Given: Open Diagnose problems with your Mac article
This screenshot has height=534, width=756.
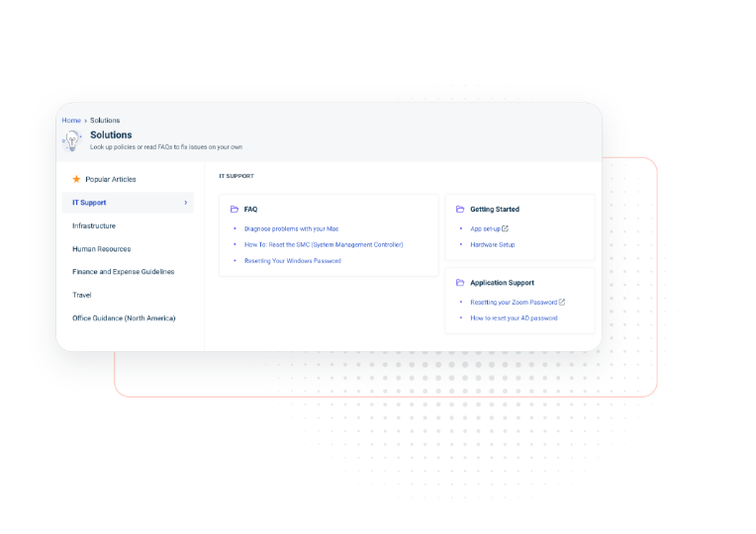Looking at the screenshot, I should pyautogui.click(x=291, y=228).
